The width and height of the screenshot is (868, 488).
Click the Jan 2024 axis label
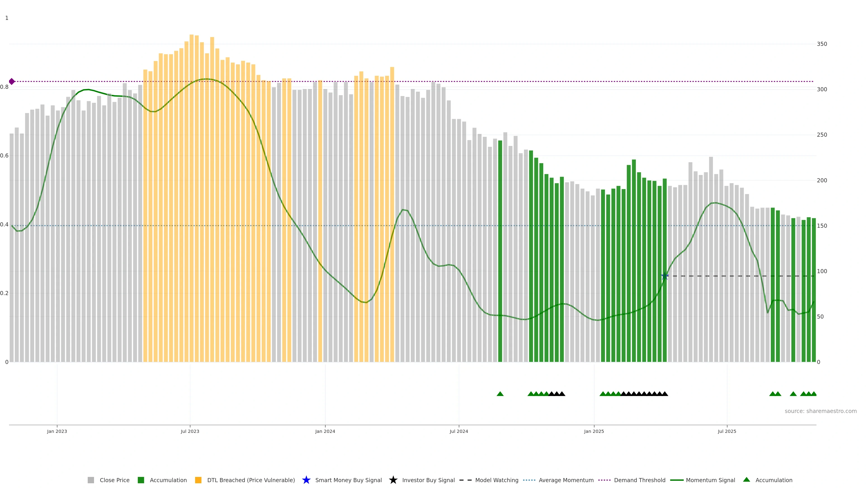pos(325,432)
